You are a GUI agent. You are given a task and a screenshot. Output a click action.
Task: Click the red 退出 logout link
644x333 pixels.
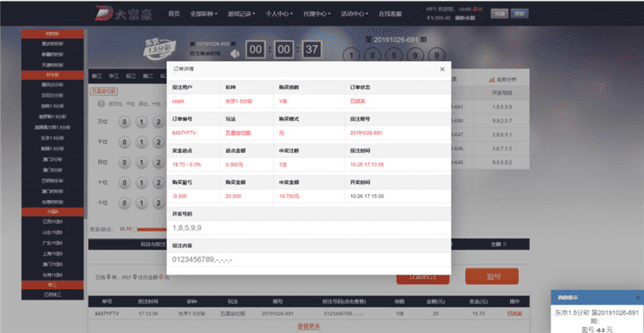pyautogui.click(x=478, y=9)
